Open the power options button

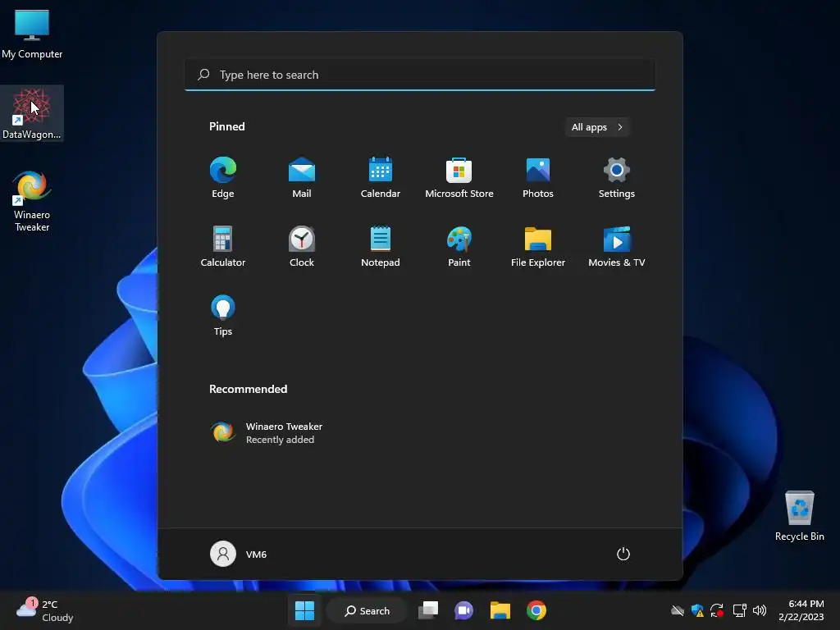tap(623, 554)
